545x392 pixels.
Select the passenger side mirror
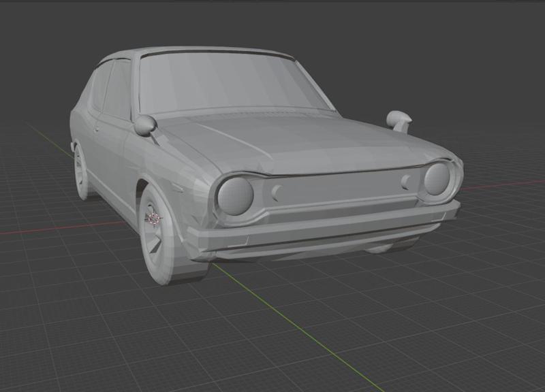(399, 118)
